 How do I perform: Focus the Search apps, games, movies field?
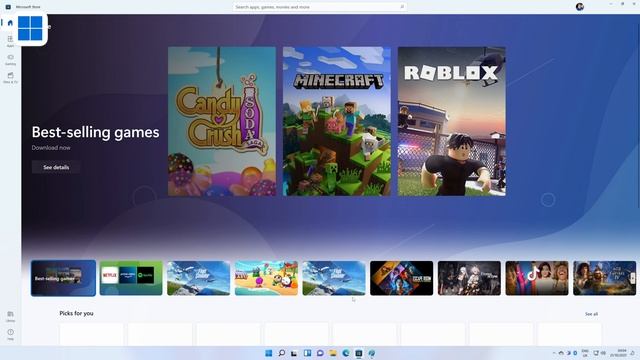pos(320,7)
